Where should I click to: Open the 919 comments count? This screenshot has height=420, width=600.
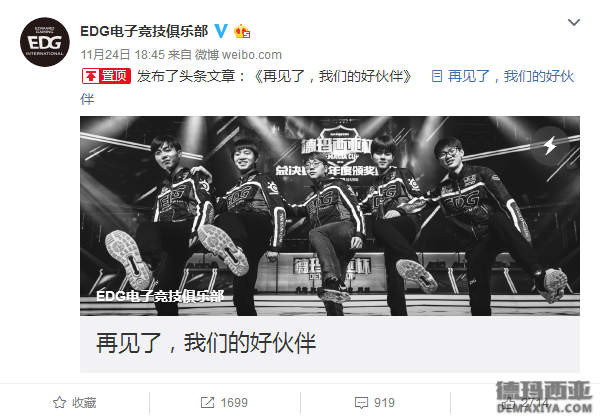tap(384, 403)
